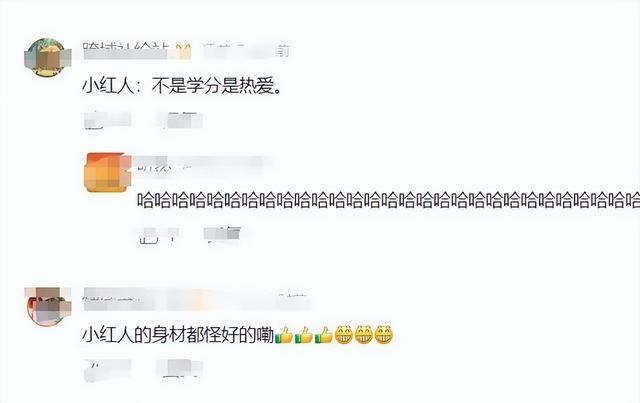Click first blurred icon under 哈哈哈 reply
640x403 pixels.
click(x=158, y=235)
